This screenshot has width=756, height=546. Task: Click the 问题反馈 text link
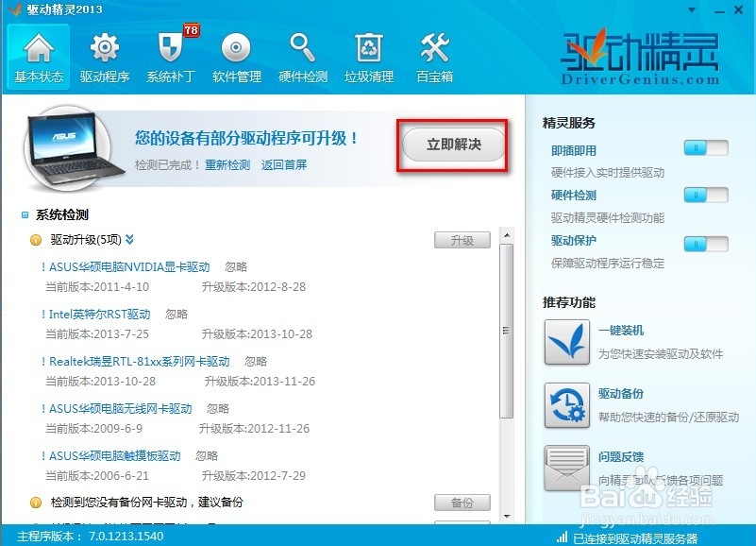620,456
